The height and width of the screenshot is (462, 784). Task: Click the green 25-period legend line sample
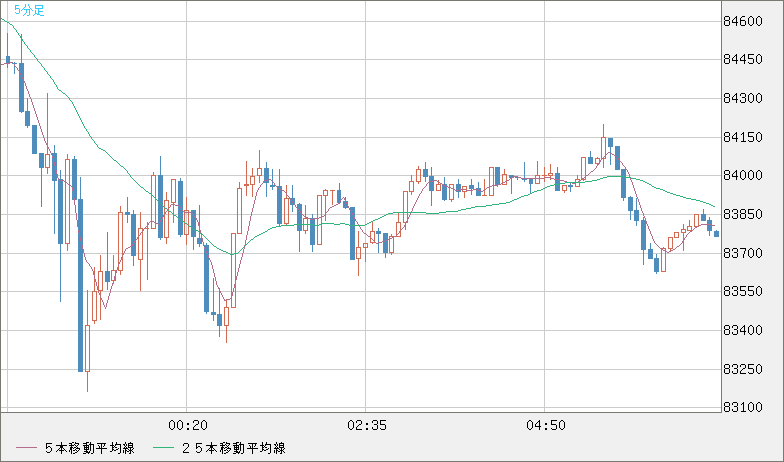(164, 448)
